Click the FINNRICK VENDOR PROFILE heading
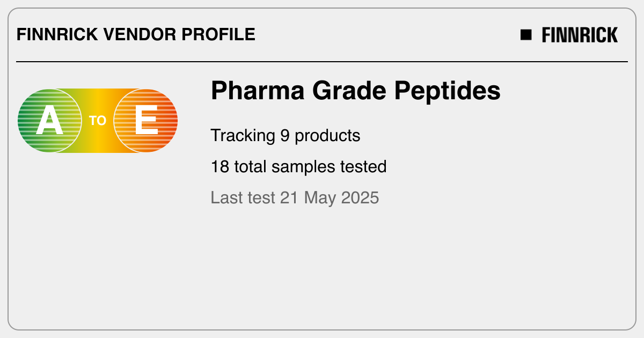644x338 pixels. click(x=136, y=35)
